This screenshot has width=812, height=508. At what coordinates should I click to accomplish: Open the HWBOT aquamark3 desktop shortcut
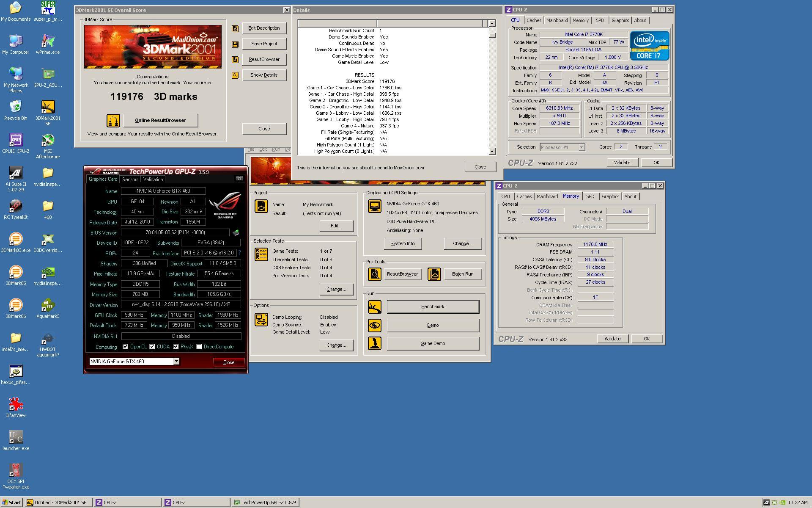pos(48,344)
